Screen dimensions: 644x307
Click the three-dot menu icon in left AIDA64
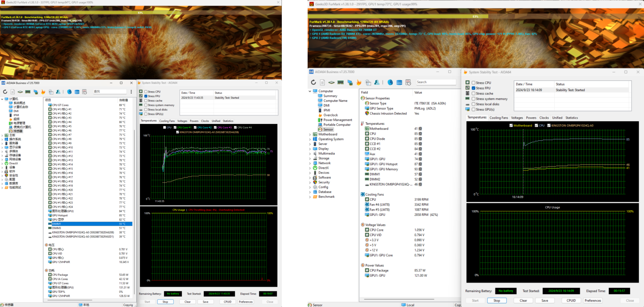pyautogui.click(x=131, y=92)
